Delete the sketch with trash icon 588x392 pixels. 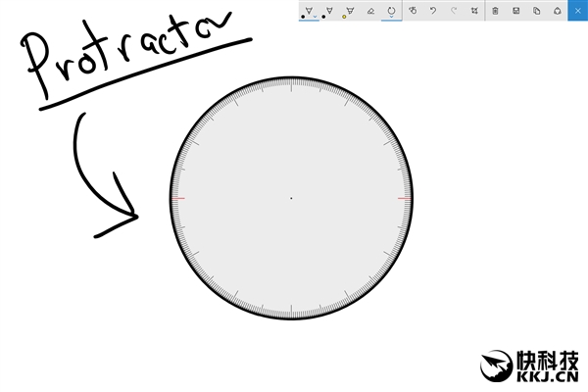click(x=495, y=11)
